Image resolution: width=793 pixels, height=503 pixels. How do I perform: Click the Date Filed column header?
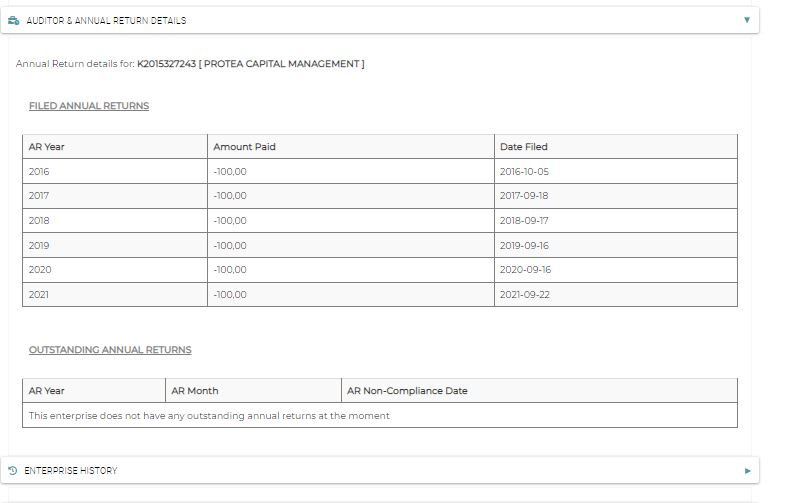click(x=524, y=147)
